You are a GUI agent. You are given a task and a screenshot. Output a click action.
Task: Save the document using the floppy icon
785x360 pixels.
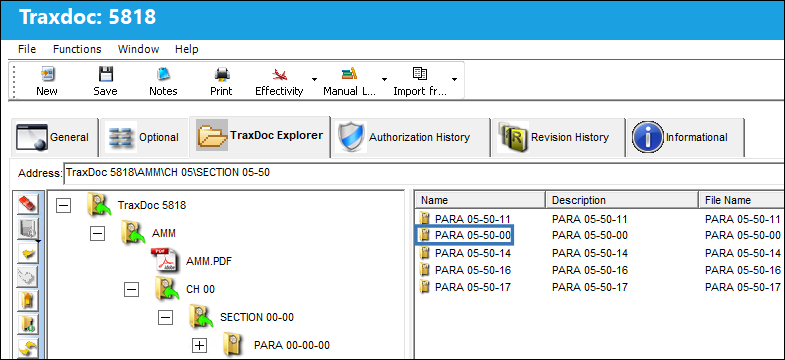(106, 75)
